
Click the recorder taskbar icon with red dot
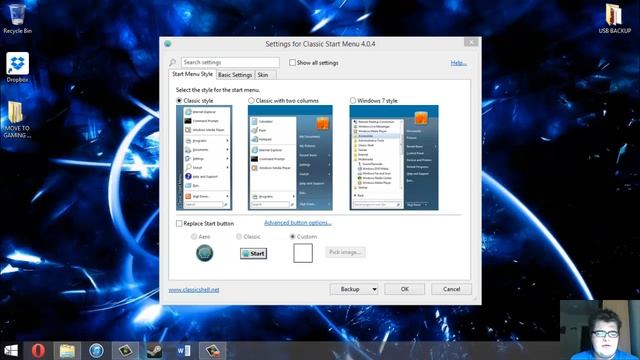(x=213, y=351)
